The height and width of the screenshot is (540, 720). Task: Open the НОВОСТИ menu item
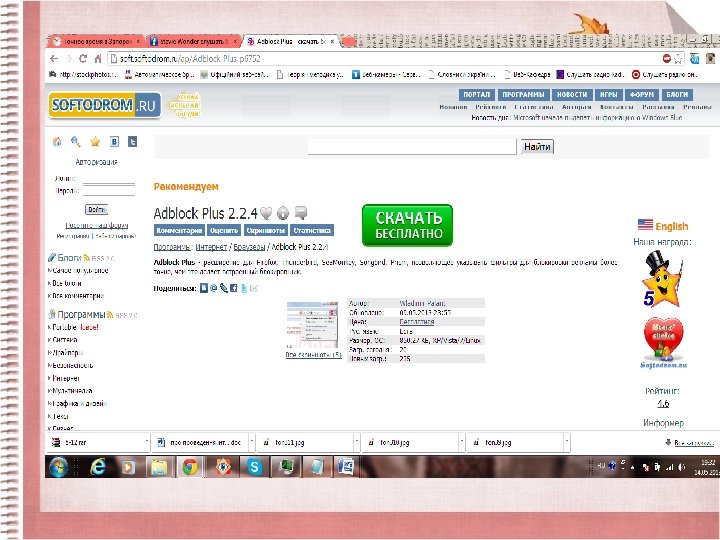pyautogui.click(x=572, y=95)
